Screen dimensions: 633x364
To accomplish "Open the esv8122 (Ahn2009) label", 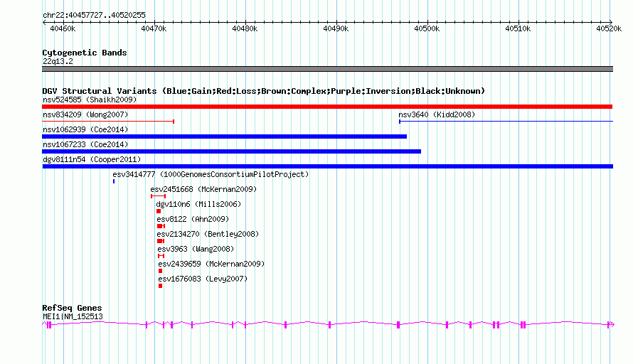I will (193, 219).
